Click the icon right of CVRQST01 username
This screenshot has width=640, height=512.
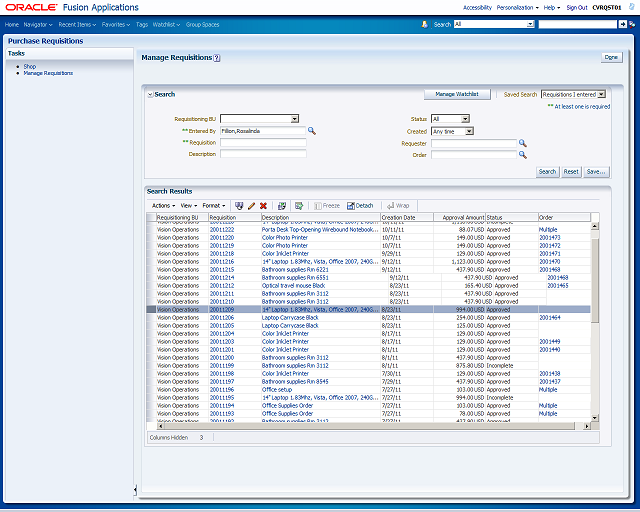[631, 7]
